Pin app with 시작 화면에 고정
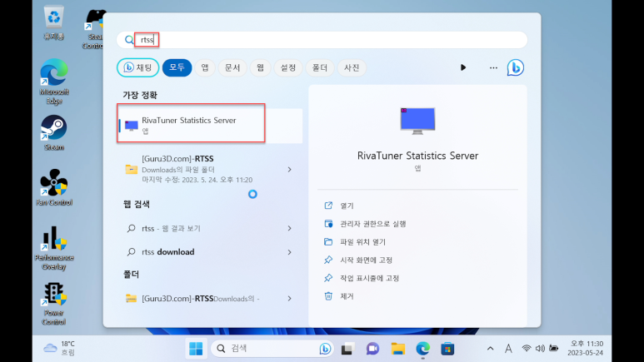The width and height of the screenshot is (644, 362). (x=358, y=260)
